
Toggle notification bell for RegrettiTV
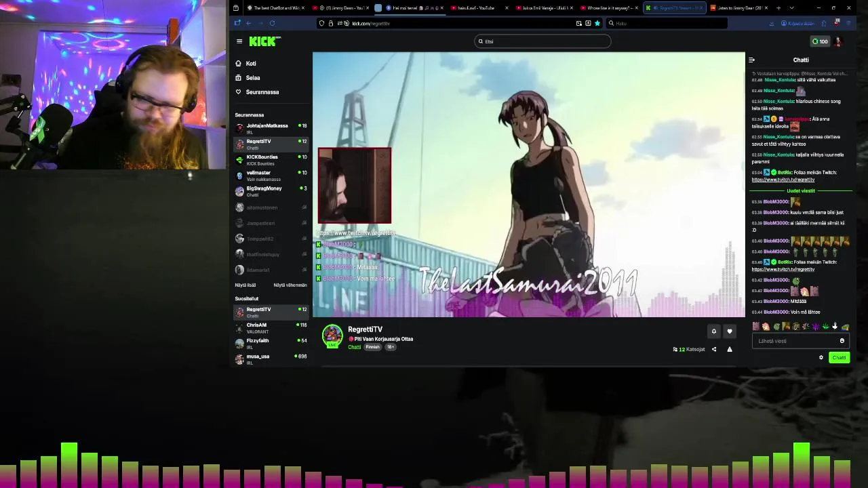click(x=713, y=331)
